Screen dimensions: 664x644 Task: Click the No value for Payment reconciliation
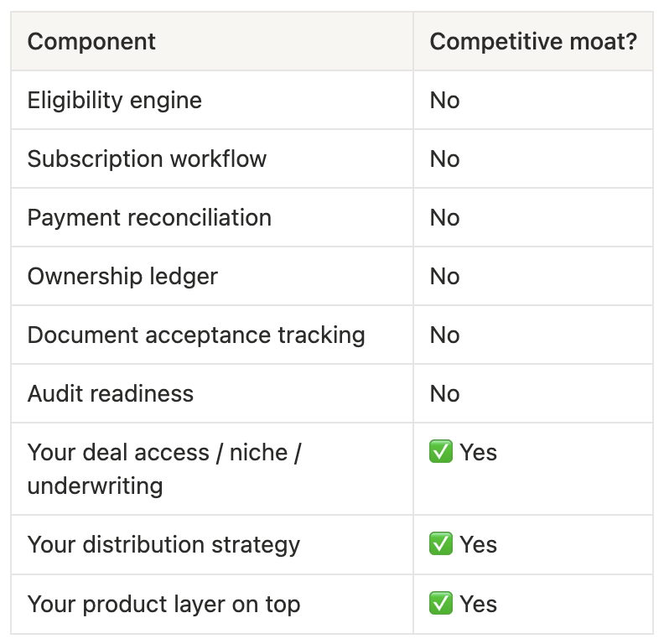(444, 218)
